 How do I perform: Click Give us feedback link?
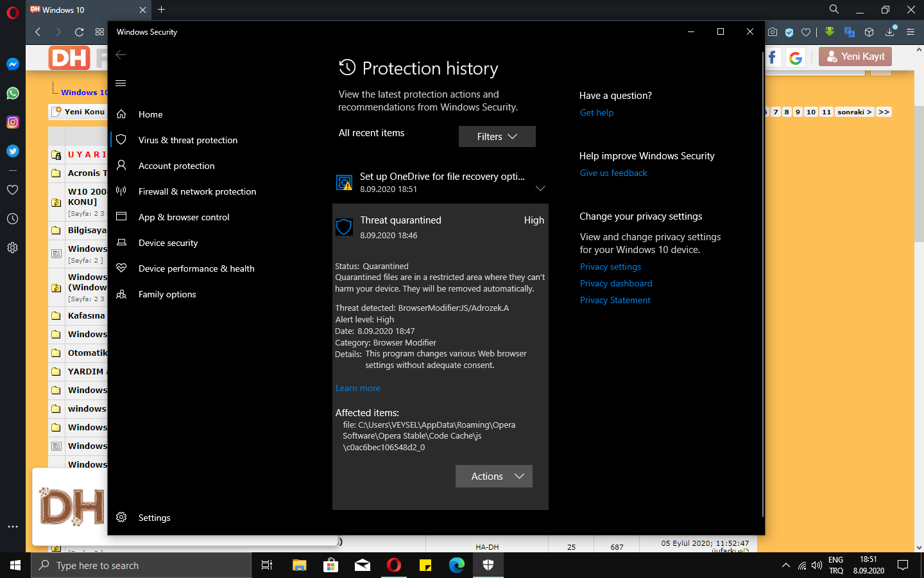[613, 173]
